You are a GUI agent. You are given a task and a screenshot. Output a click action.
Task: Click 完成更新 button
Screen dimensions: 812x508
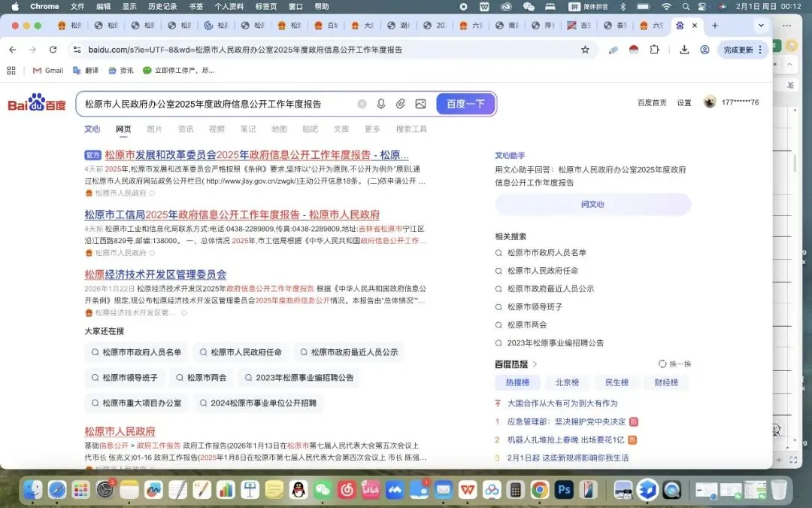coord(738,50)
